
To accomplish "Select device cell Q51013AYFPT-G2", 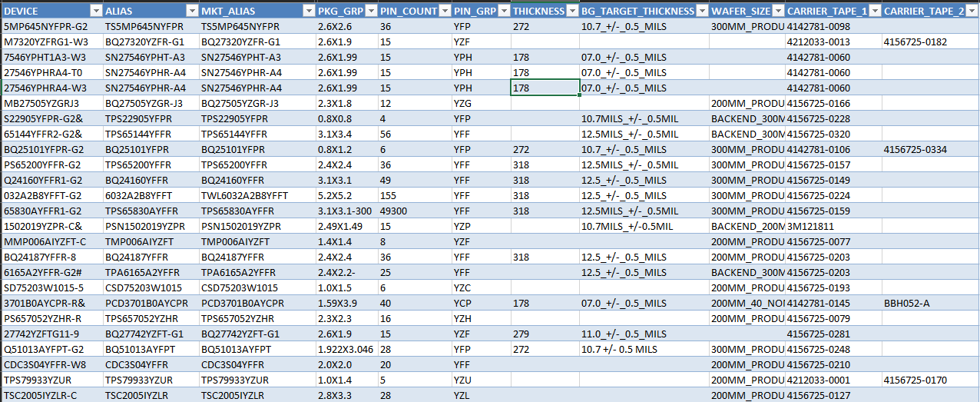I will point(51,349).
